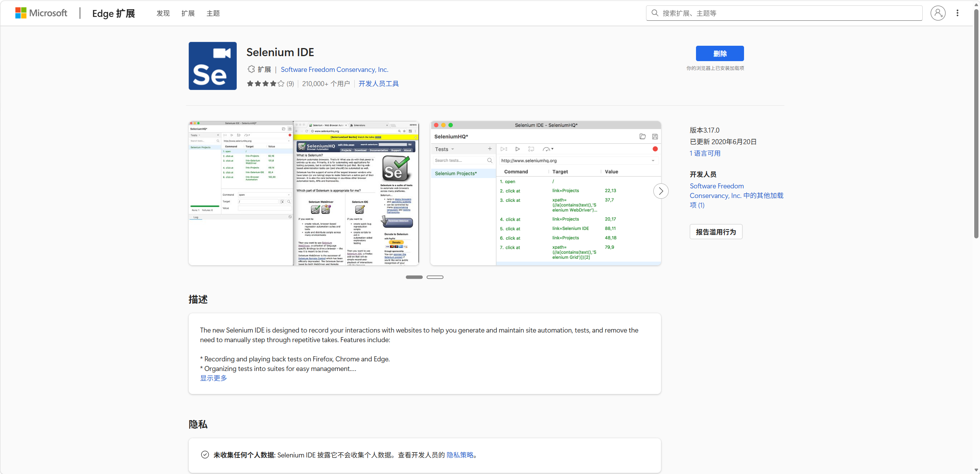Click the extension puzzle-piece icon

[x=251, y=69]
